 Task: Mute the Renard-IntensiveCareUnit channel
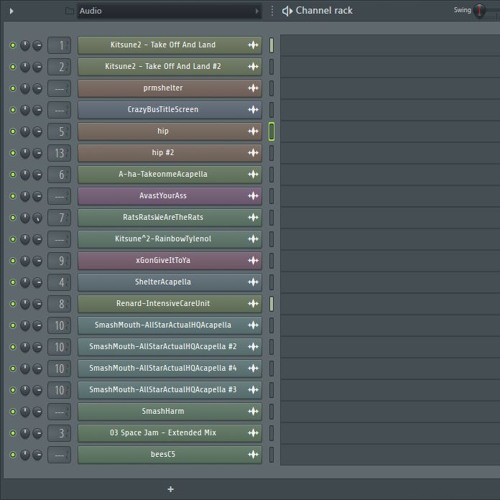[x=13, y=304]
